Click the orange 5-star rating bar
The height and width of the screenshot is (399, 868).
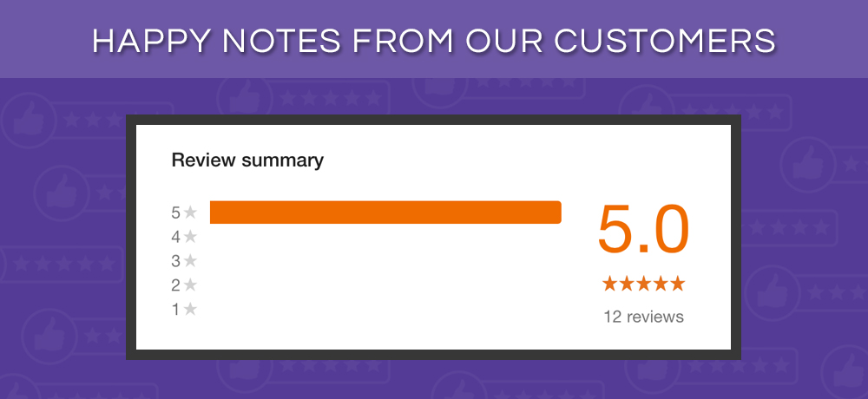point(385,213)
